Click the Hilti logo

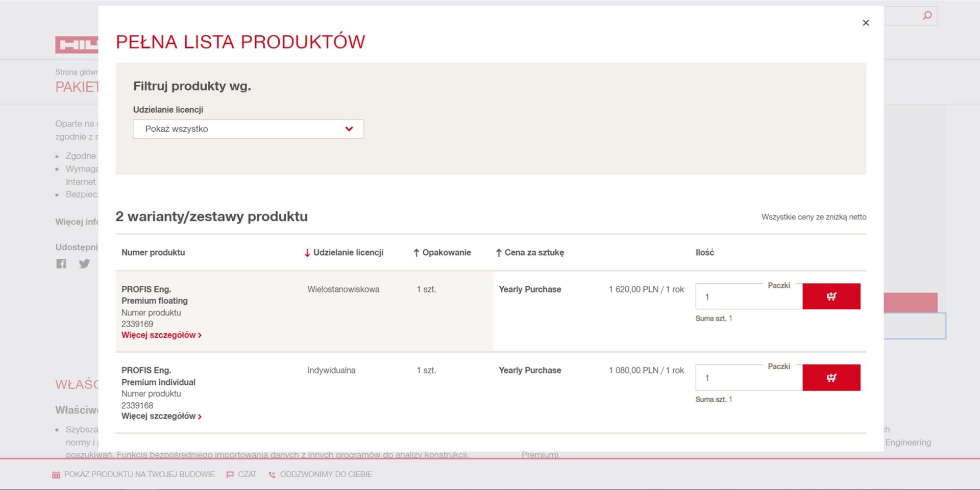pyautogui.click(x=77, y=45)
